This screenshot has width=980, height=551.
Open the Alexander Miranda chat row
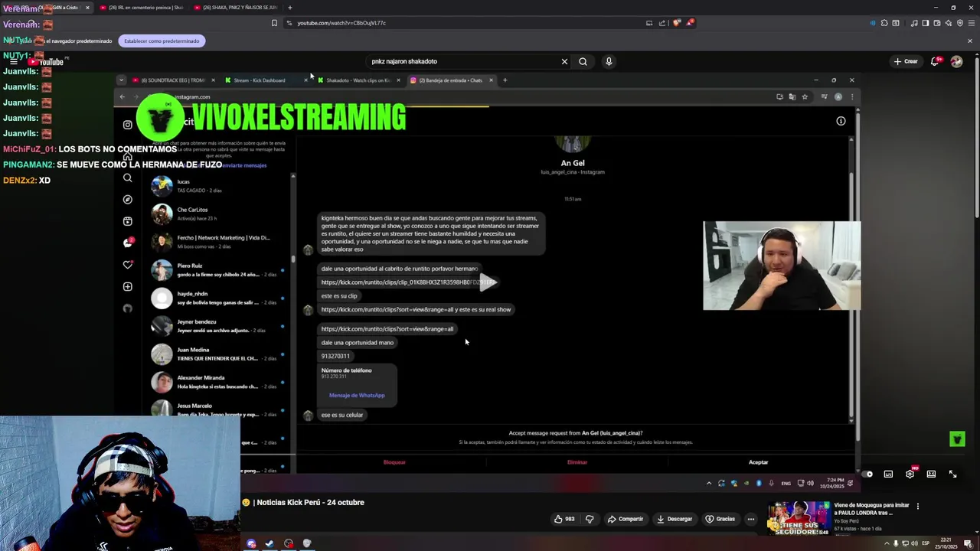217,382
